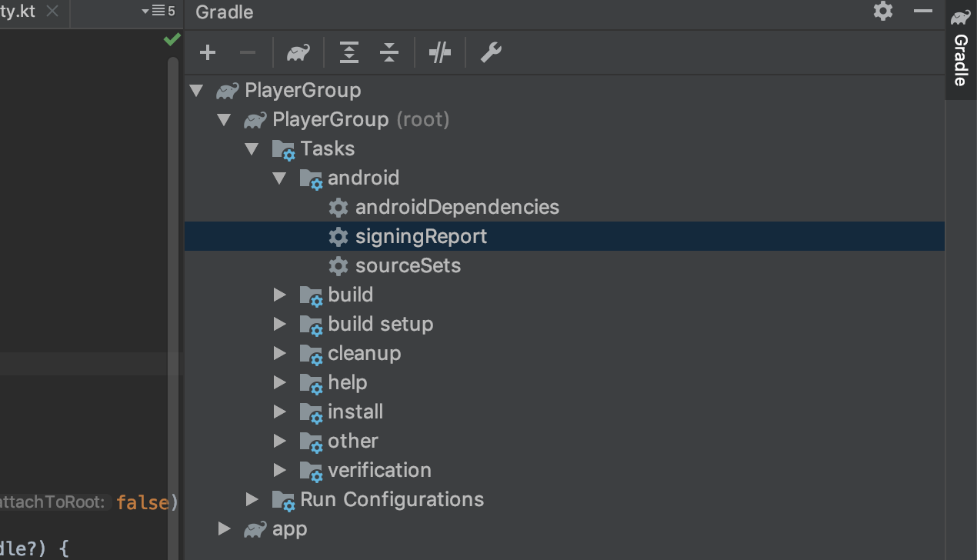
Task: Open Gradle panel gear options
Action: pos(883,11)
